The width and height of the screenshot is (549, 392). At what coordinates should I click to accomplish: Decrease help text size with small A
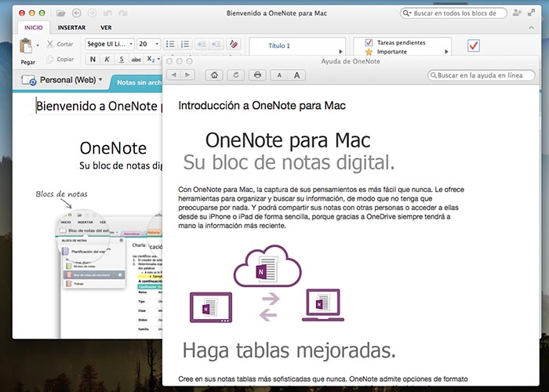pos(279,75)
